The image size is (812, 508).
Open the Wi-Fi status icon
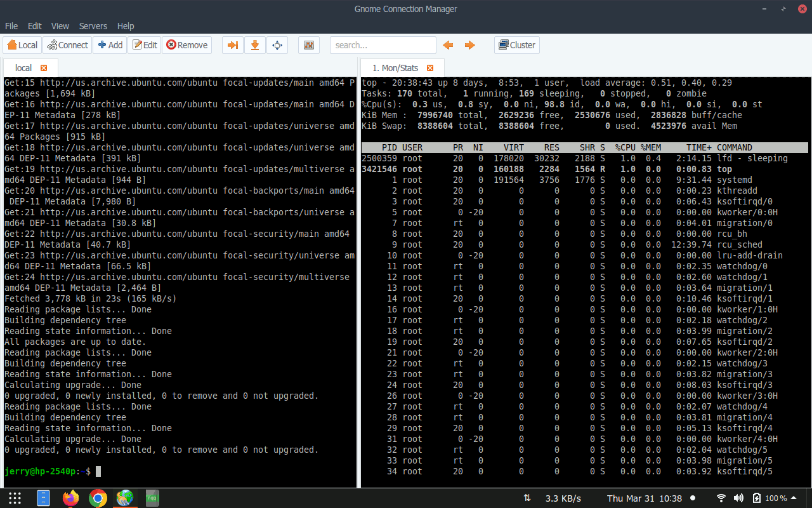pos(721,498)
